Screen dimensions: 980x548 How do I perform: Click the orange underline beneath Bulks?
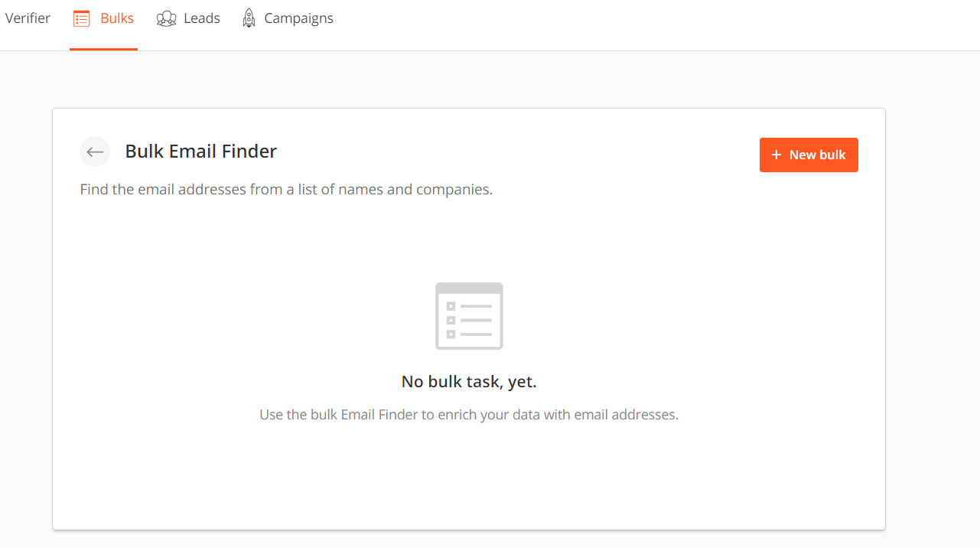click(x=103, y=49)
